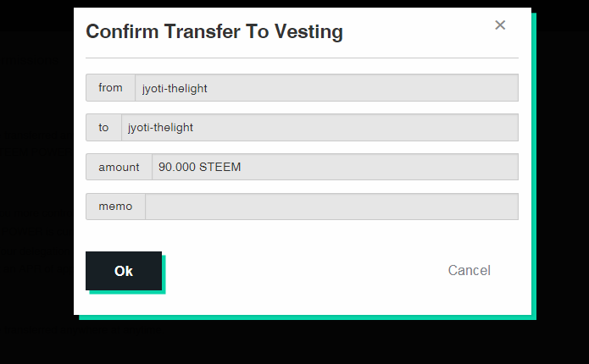Click the Confirm Transfer To Vesting heading
The height and width of the screenshot is (364, 589).
[214, 31]
